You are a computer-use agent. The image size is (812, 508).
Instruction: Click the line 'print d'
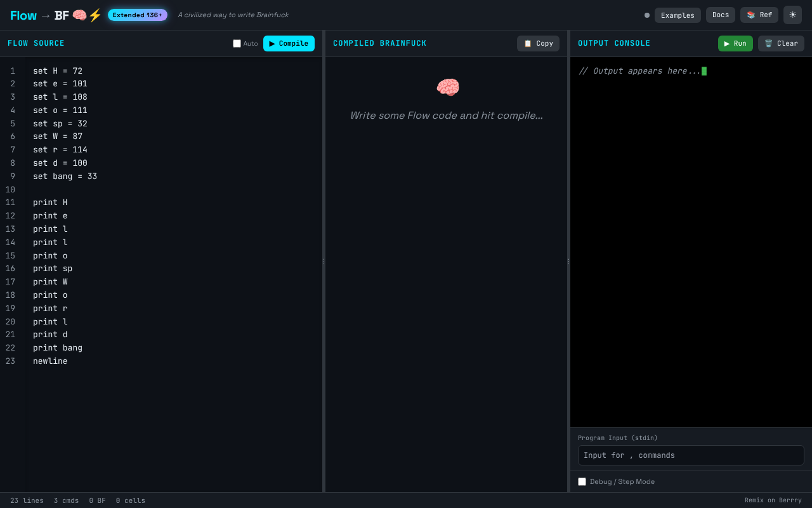(50, 335)
